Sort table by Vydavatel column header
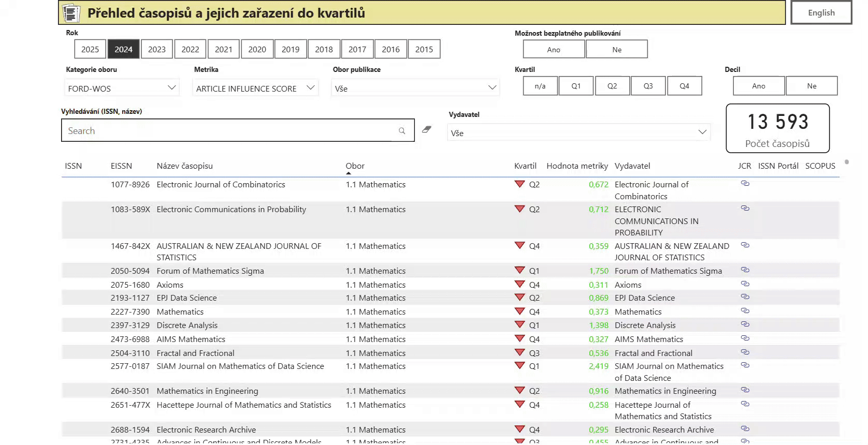The width and height of the screenshot is (868, 445). (x=632, y=166)
